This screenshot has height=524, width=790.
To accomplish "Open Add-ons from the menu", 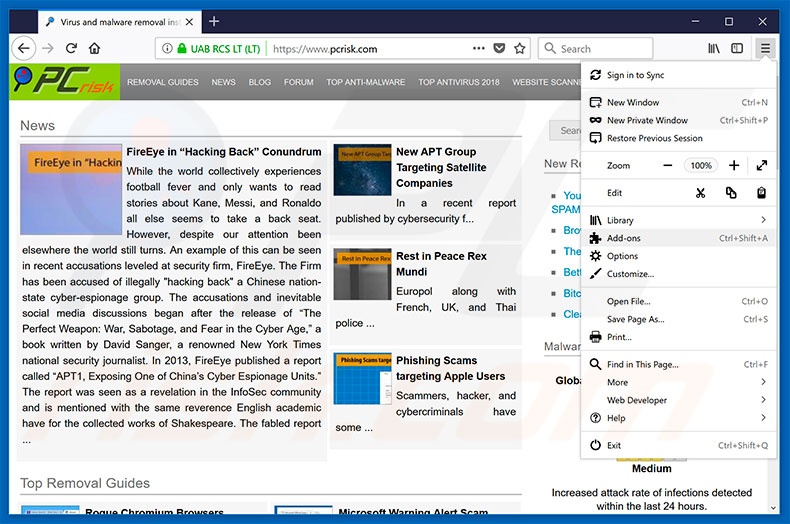I will (624, 238).
